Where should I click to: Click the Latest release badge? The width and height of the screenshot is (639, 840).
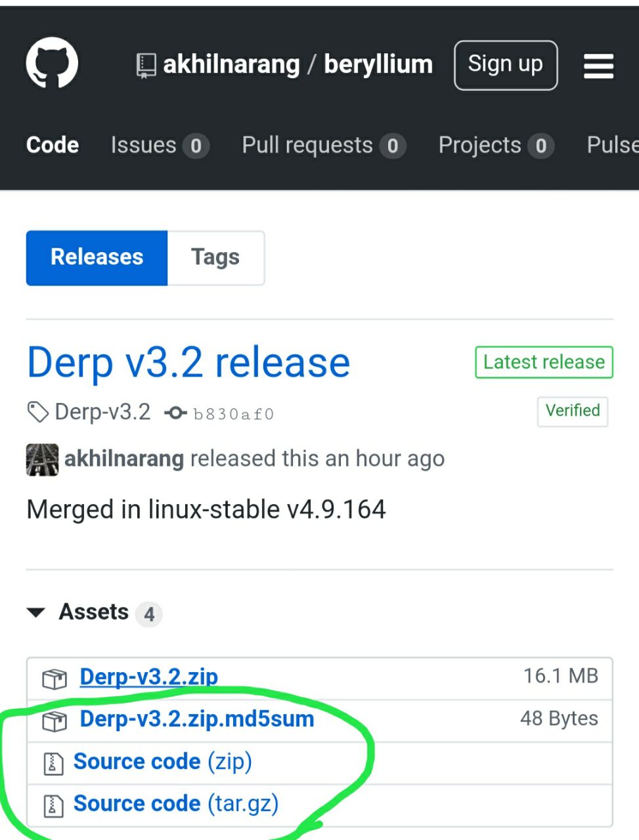coord(544,362)
